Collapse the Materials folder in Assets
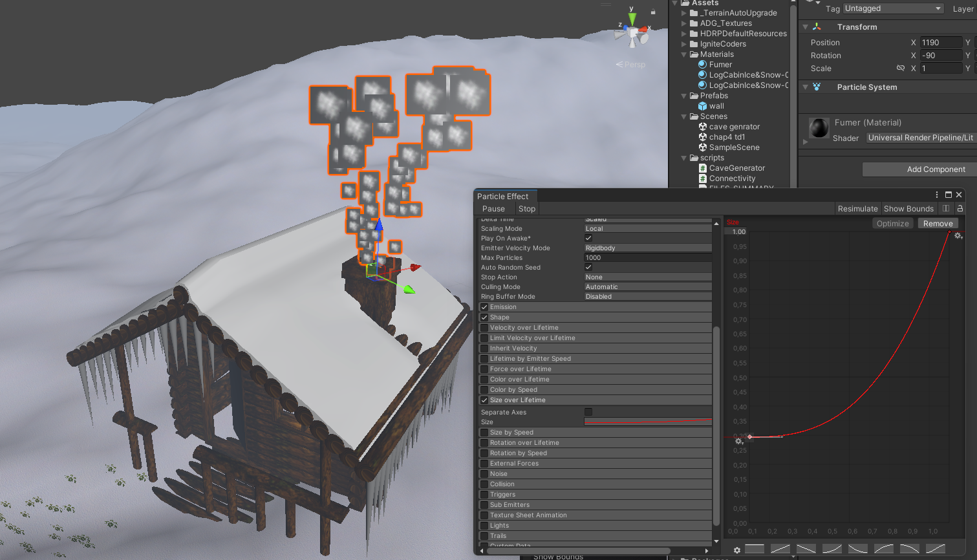977x560 pixels. tap(684, 54)
